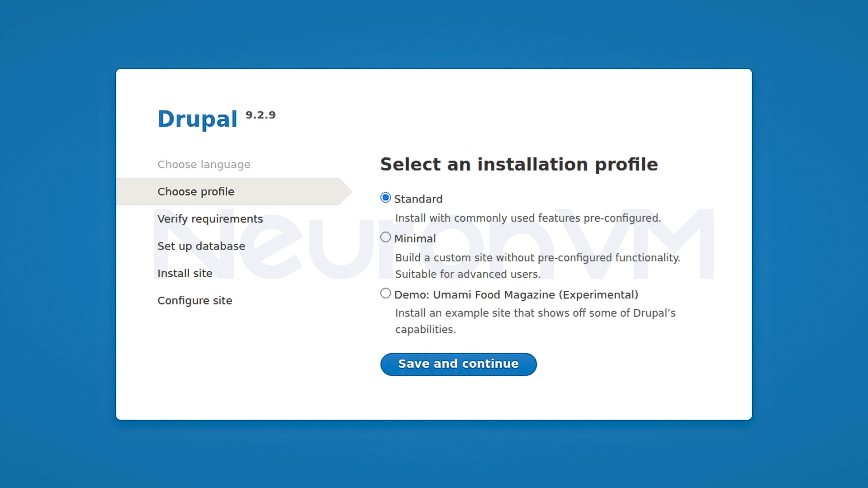Select the Standard installation profile
Screen dimensions: 868x488
coord(386,197)
